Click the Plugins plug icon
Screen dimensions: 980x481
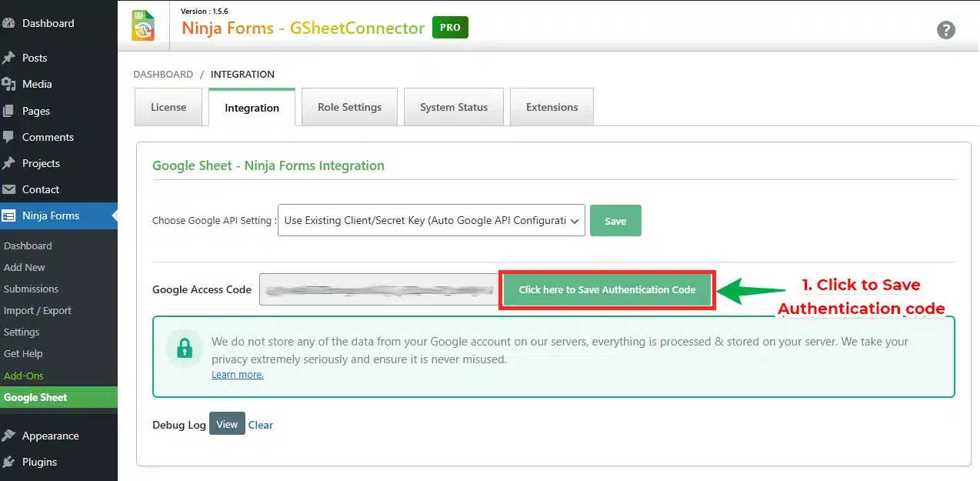point(9,462)
